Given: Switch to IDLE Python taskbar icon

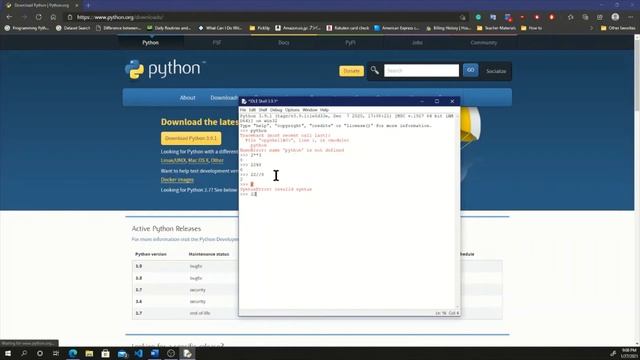Looking at the screenshot, I should (187, 353).
